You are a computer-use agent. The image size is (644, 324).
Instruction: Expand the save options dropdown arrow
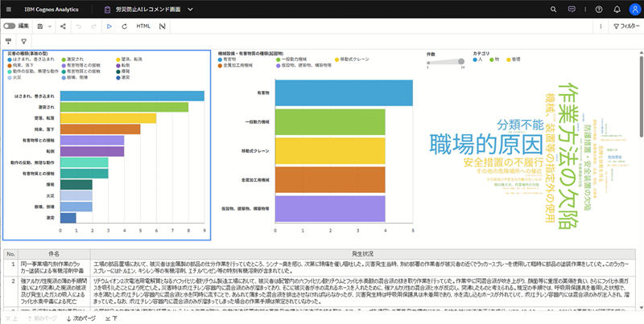(x=51, y=27)
